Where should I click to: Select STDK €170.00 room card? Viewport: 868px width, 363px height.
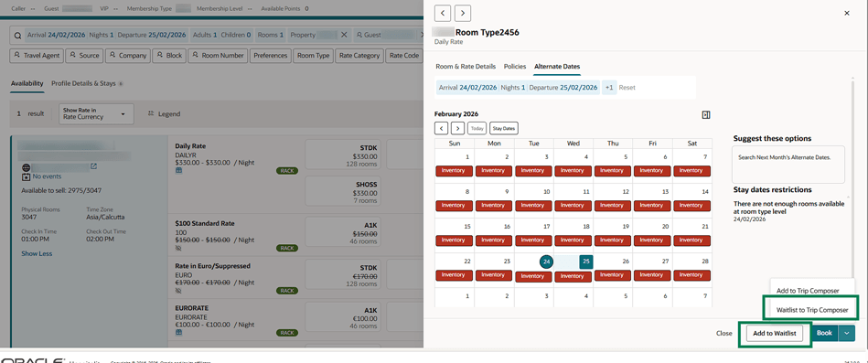pyautogui.click(x=343, y=275)
